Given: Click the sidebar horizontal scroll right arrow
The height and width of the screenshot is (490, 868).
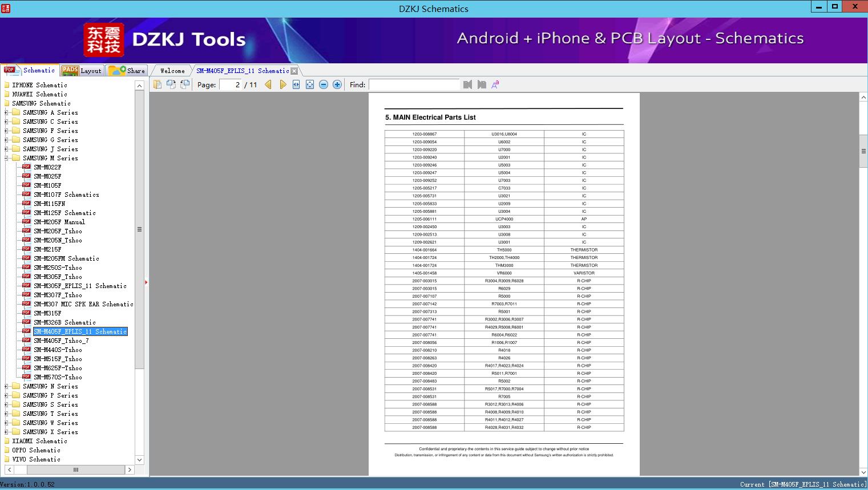Looking at the screenshot, I should (130, 469).
